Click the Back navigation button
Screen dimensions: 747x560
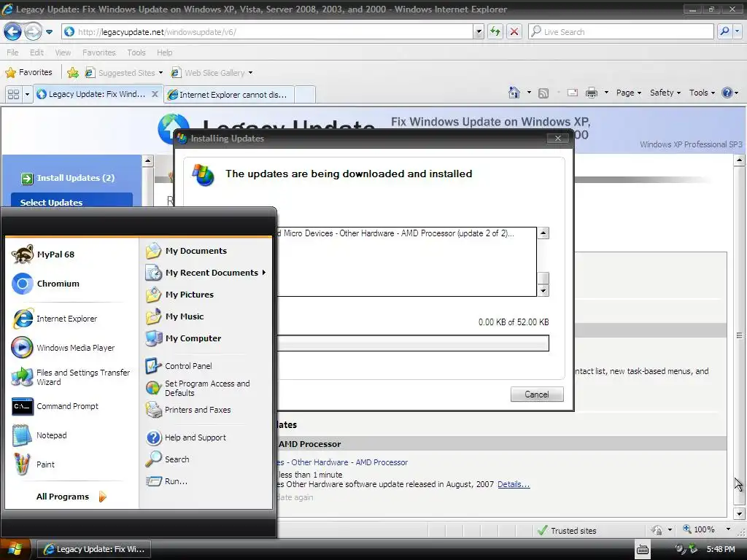[13, 32]
